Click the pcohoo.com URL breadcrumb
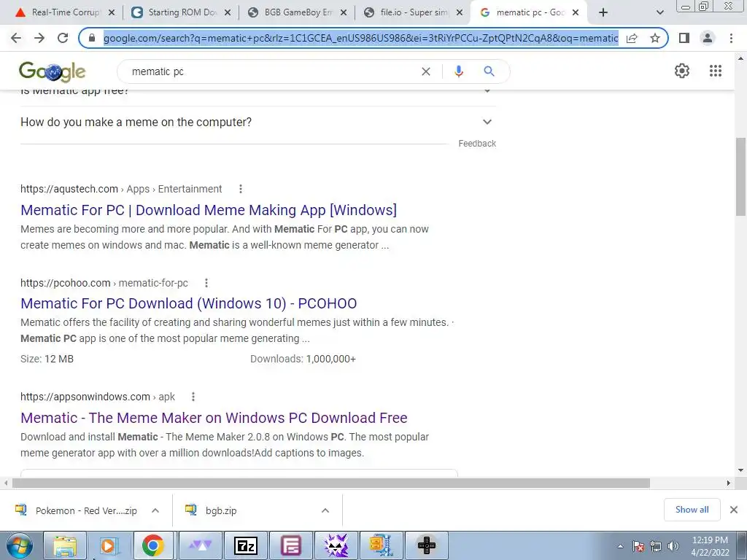 tap(104, 283)
